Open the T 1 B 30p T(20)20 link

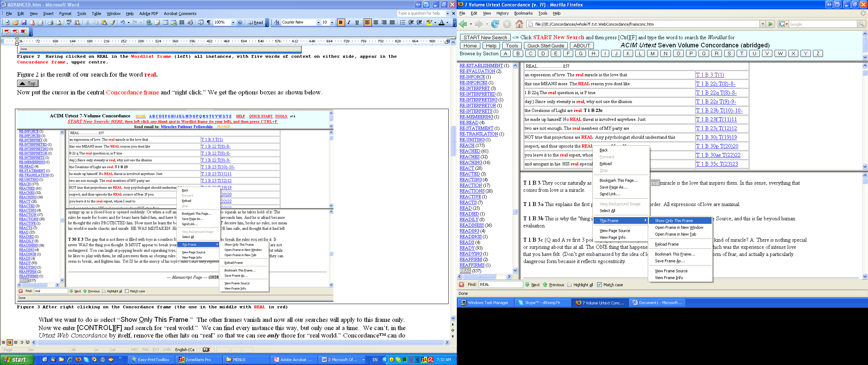pos(717,146)
